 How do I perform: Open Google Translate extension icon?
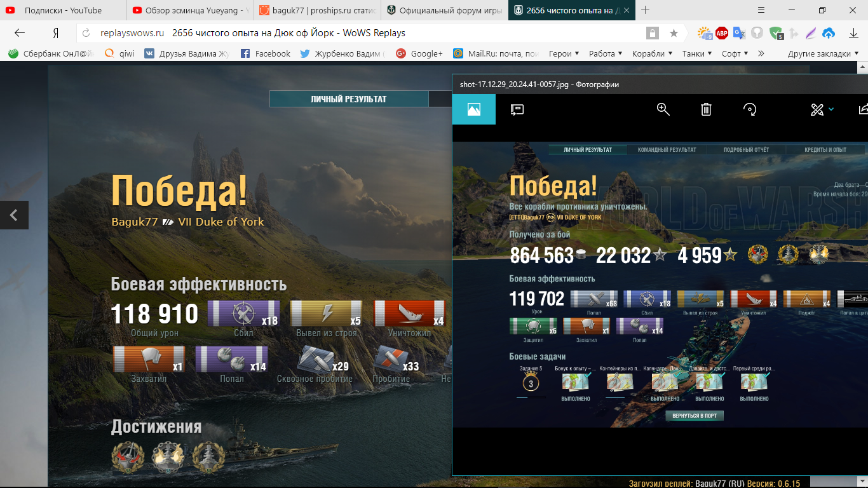point(739,33)
